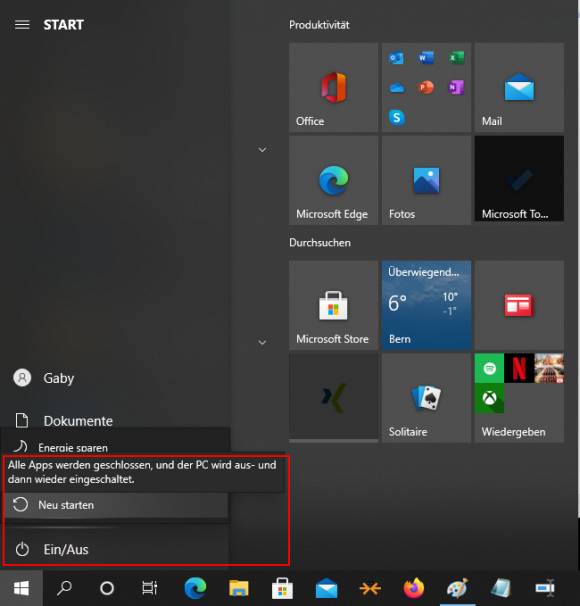This screenshot has width=580, height=606.
Task: Collapse the Durchsuchen group chevron
Action: point(262,342)
